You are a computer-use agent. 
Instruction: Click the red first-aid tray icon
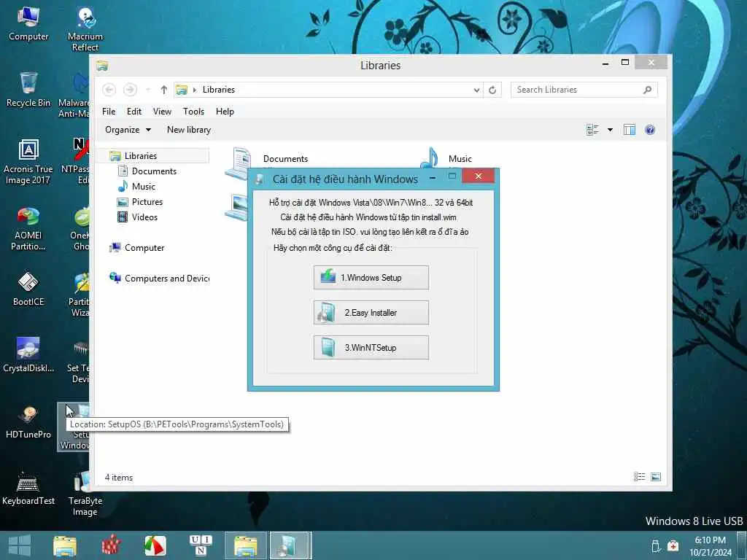[x=673, y=545]
